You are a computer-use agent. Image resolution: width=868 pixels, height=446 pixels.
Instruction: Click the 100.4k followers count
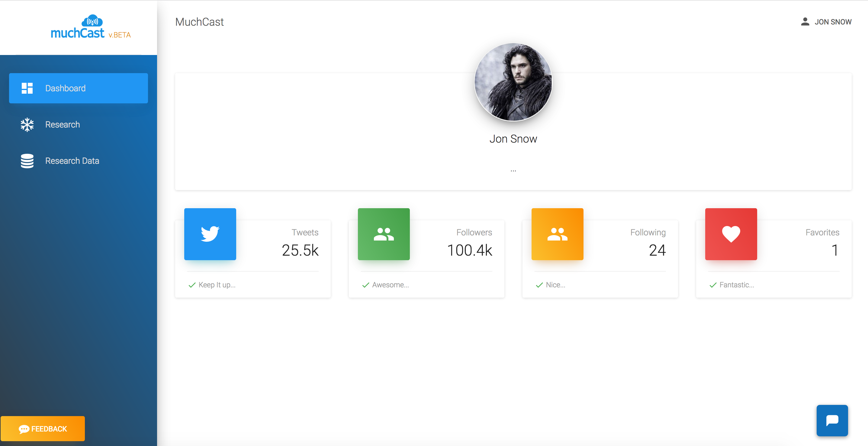coord(469,250)
